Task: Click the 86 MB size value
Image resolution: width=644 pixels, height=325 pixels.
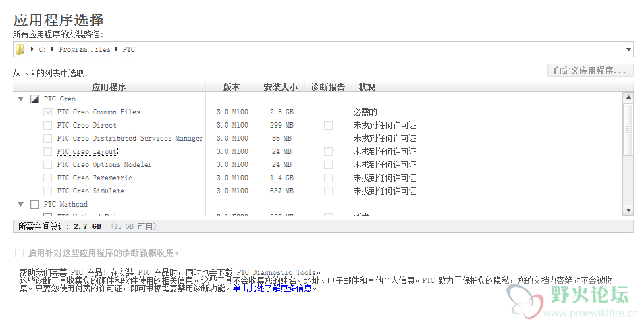Action: click(x=282, y=138)
